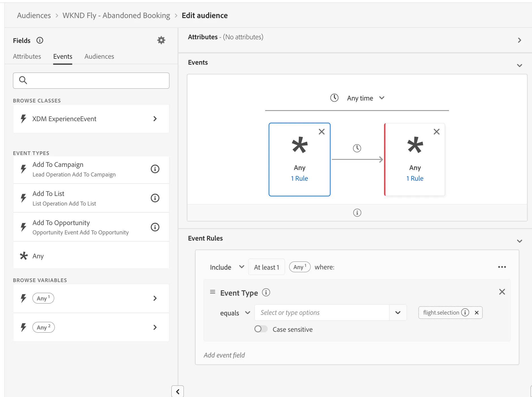The width and height of the screenshot is (532, 397).
Task: Collapse the Events section
Action: [520, 66]
